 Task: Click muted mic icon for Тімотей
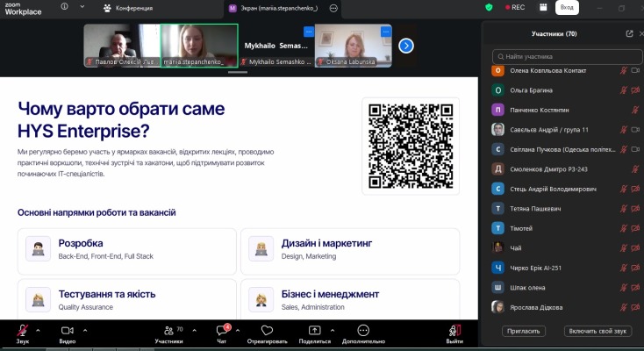624,228
